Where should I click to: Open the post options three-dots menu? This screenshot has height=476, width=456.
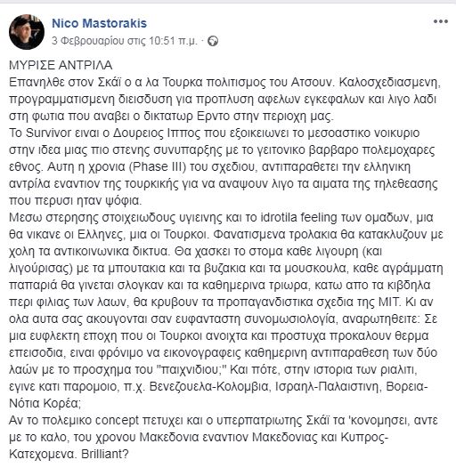click(x=440, y=21)
